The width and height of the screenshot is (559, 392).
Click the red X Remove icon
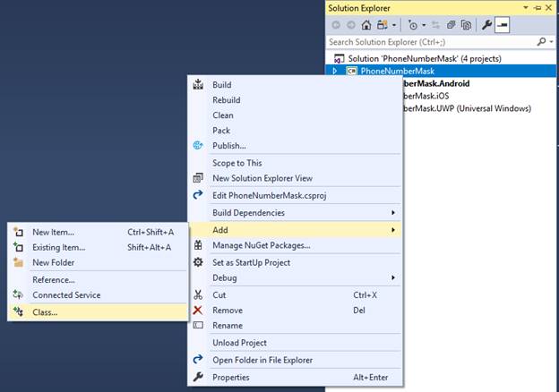coord(198,311)
